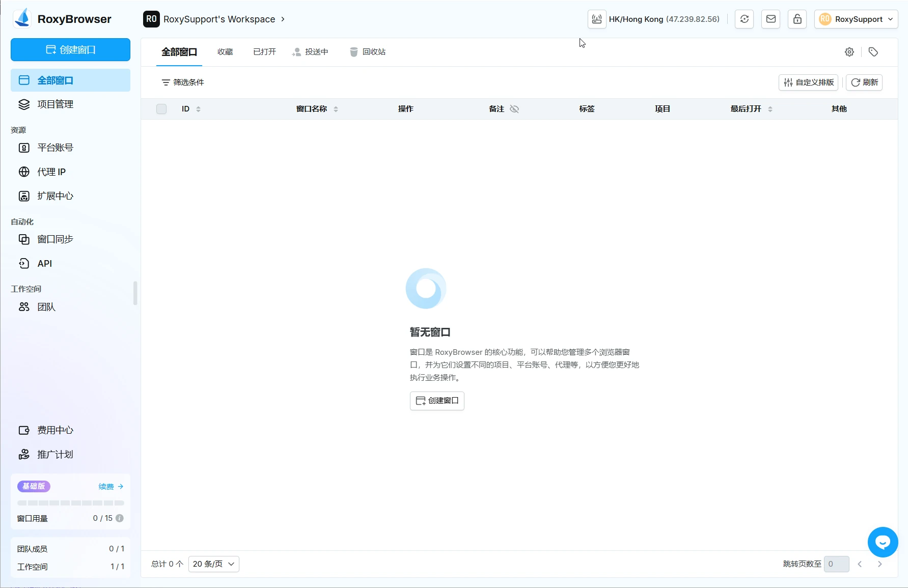Switch to the 已打开 tab
Image resolution: width=908 pixels, height=588 pixels.
[x=264, y=52]
